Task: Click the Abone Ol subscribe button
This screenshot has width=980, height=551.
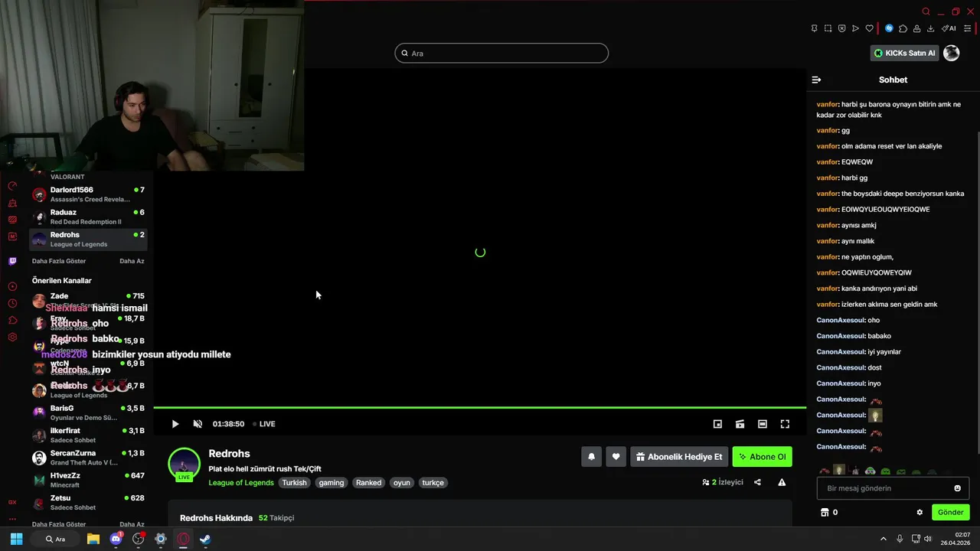Action: point(763,457)
